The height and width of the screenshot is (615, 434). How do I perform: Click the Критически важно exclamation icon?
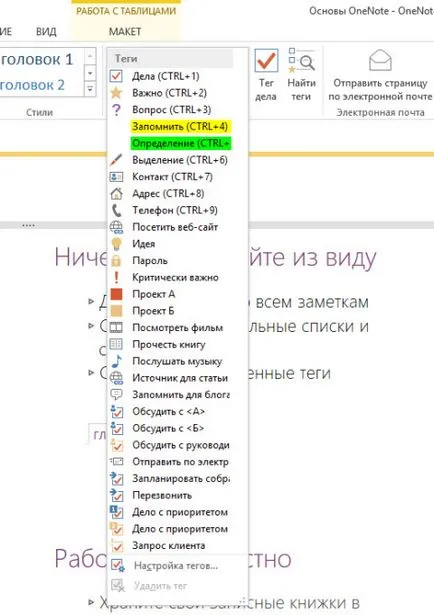[x=116, y=277]
